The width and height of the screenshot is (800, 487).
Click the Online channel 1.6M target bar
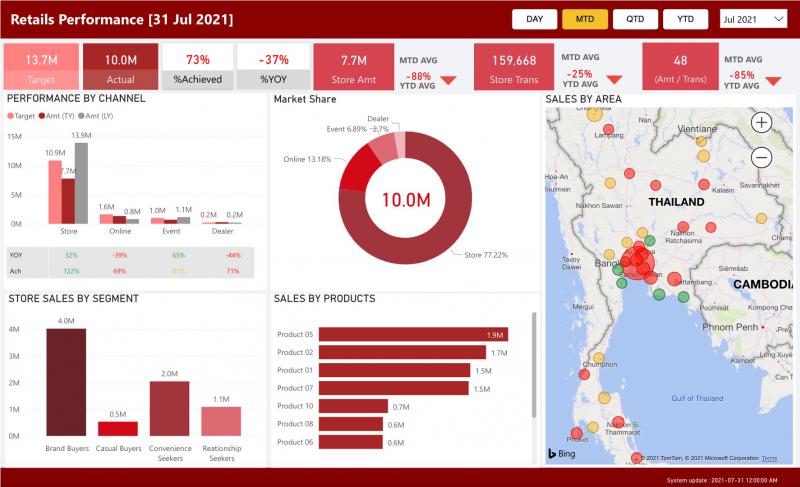(x=106, y=219)
